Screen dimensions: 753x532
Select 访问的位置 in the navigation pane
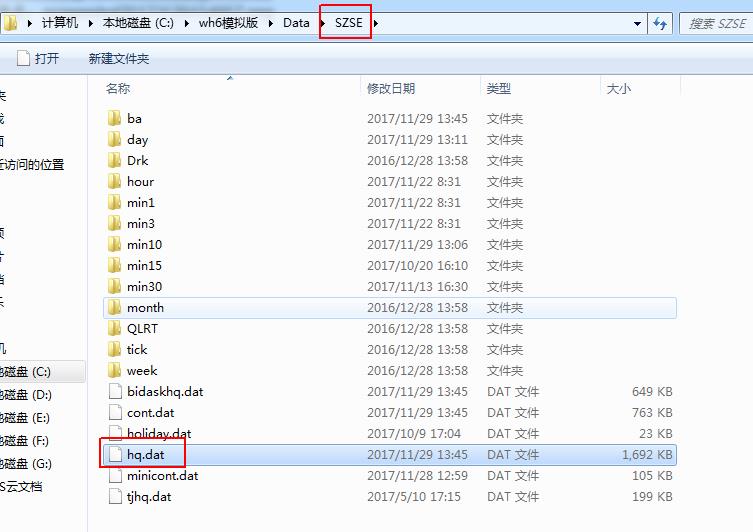point(32,165)
